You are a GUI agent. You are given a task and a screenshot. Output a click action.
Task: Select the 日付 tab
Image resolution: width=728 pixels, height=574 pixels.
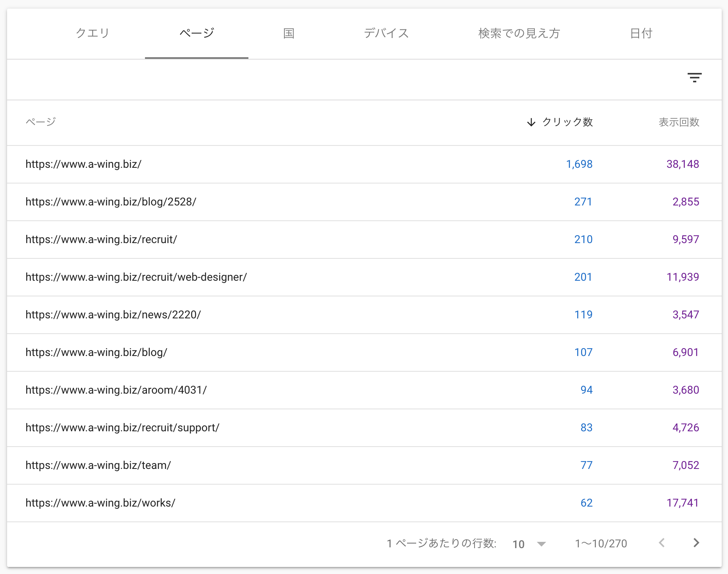point(641,33)
